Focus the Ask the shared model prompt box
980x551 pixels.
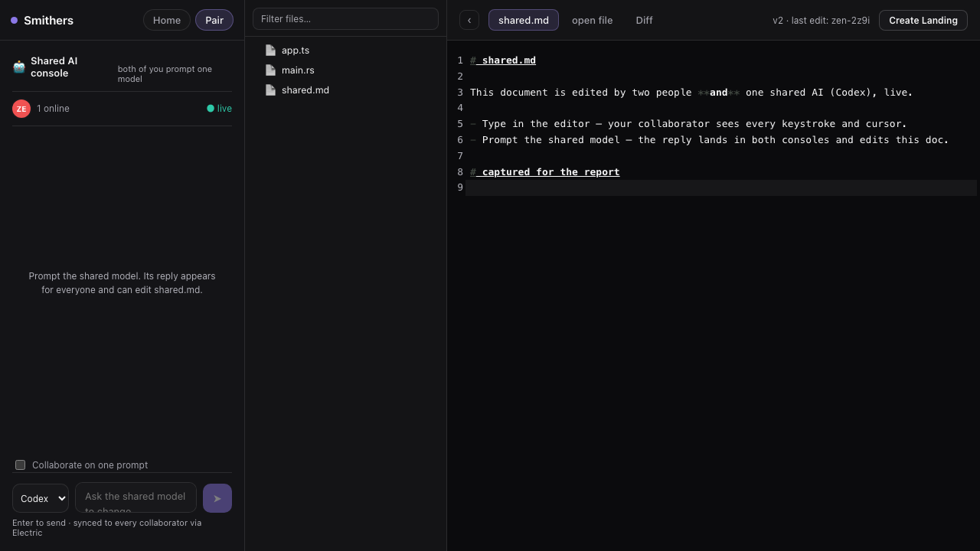136,497
